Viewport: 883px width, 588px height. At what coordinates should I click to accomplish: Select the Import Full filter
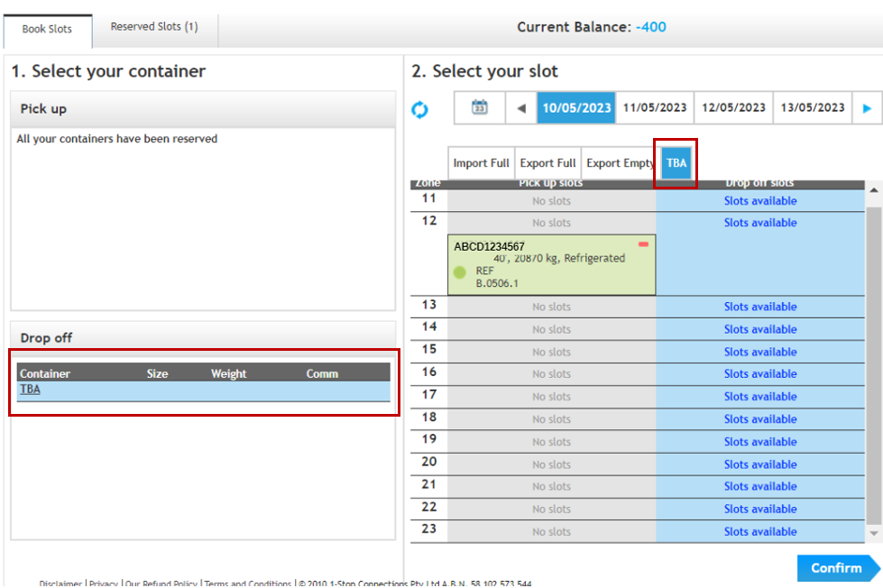481,163
